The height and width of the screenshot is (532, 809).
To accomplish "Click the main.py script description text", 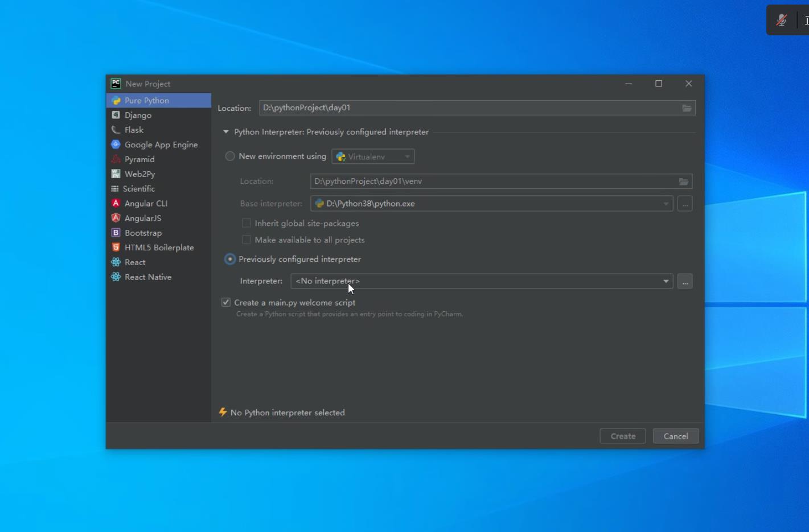I will coord(350,314).
